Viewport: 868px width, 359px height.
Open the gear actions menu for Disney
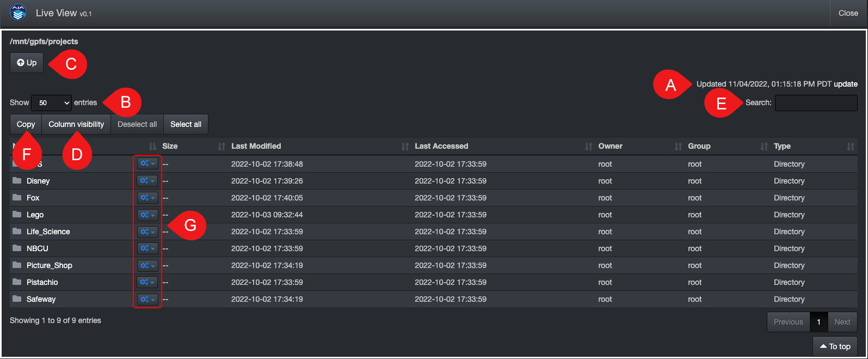[147, 181]
